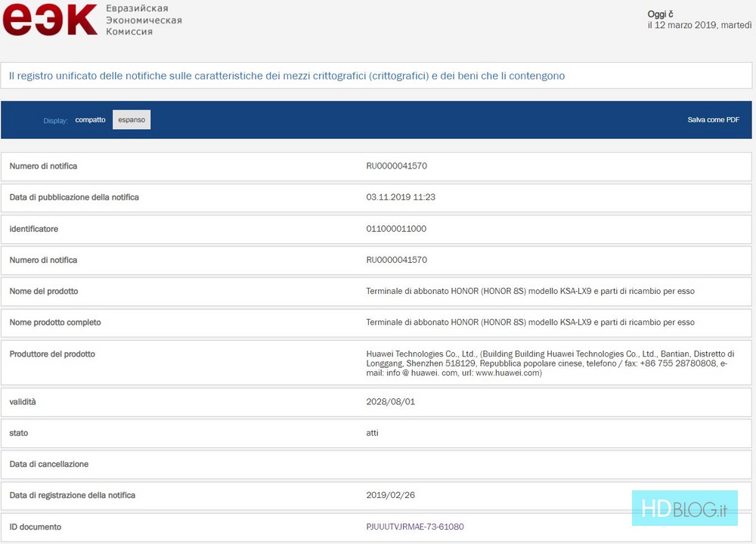Click the Data di registrazione della notifica label
The height and width of the screenshot is (544, 756).
click(73, 496)
